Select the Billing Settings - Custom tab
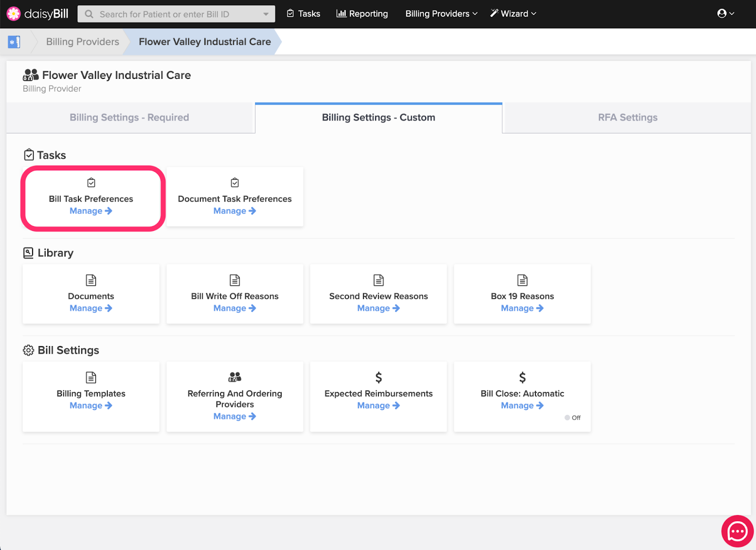This screenshot has width=756, height=550. coord(378,118)
